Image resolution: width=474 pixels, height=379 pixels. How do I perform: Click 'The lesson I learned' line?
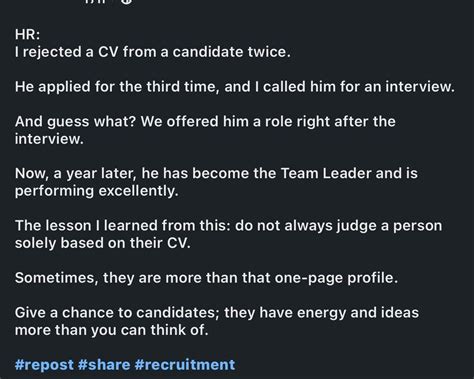228,226
